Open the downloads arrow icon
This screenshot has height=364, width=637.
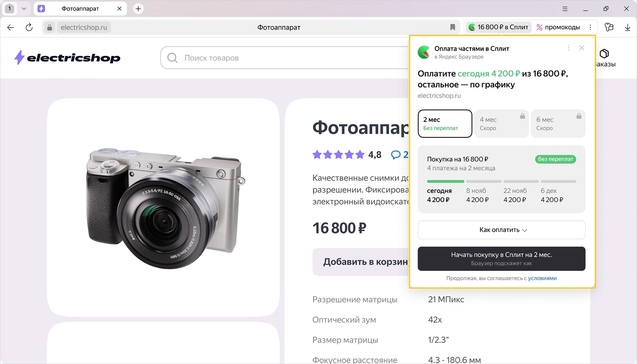pos(627,27)
